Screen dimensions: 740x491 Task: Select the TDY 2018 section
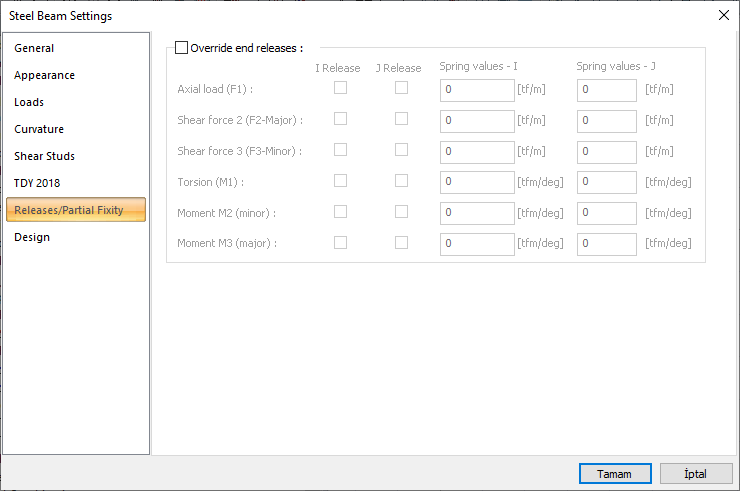(37, 183)
